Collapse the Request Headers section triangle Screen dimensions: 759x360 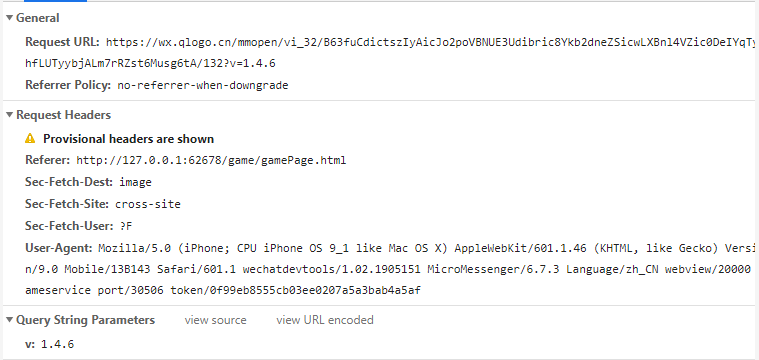[9, 115]
